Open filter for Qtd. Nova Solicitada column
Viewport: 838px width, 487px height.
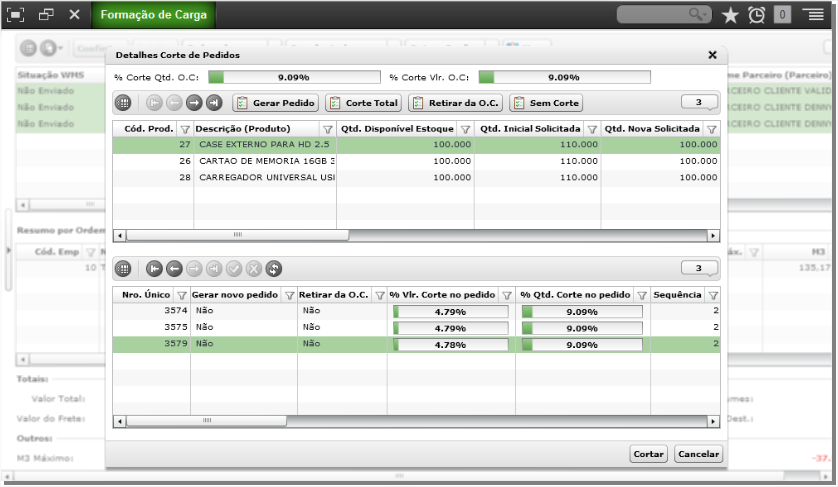[x=711, y=129]
